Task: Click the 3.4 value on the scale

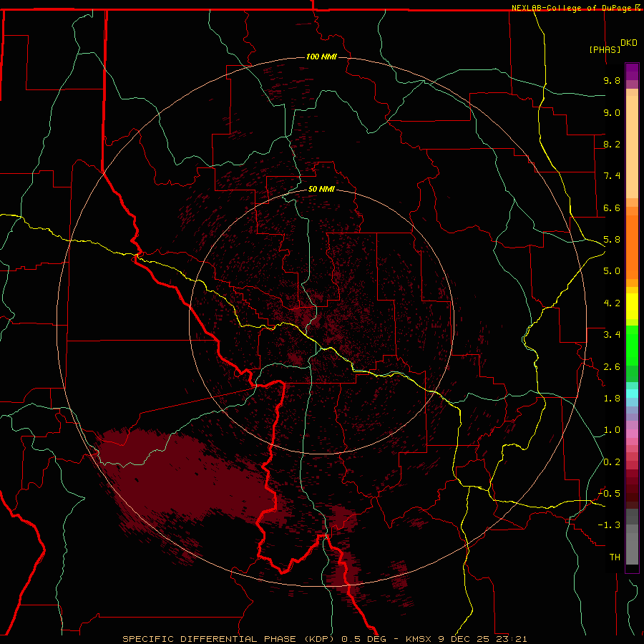Action: (612, 335)
